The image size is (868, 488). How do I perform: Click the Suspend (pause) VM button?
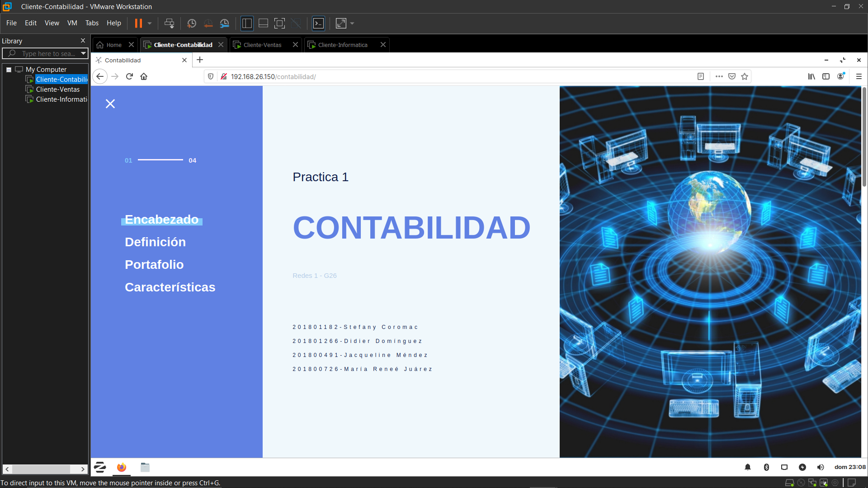tap(138, 23)
